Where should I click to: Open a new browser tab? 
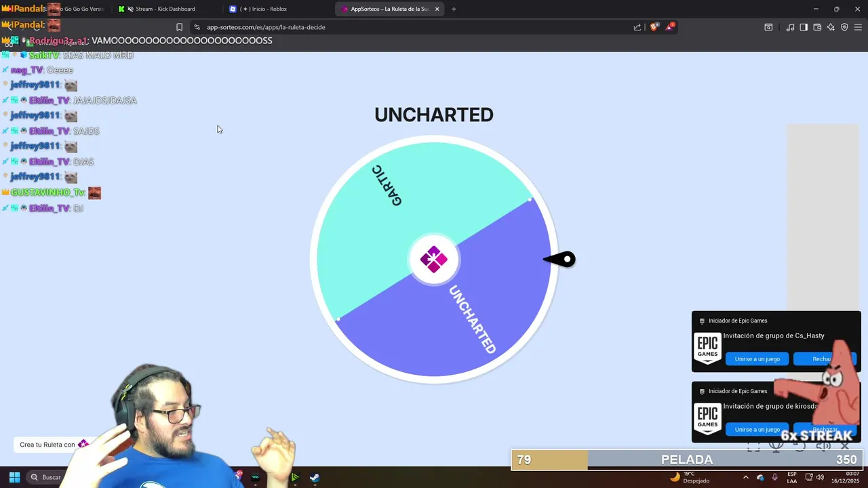point(454,9)
